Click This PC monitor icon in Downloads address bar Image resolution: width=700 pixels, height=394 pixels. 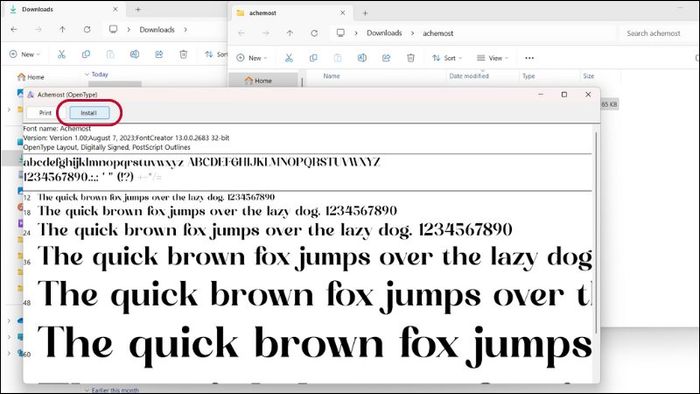pos(113,29)
